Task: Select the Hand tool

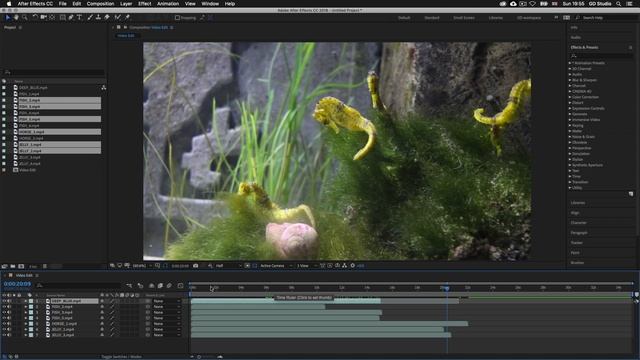Action: coord(16,18)
